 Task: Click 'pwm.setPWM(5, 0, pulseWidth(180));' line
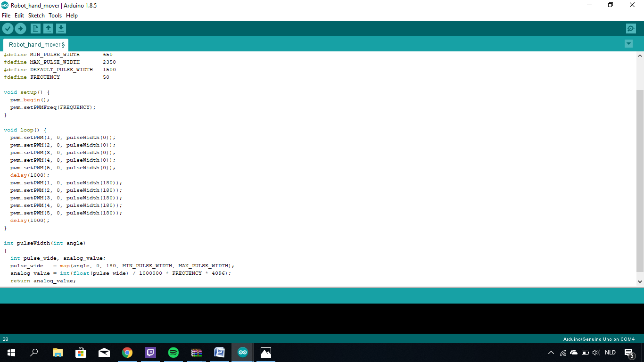click(x=66, y=213)
